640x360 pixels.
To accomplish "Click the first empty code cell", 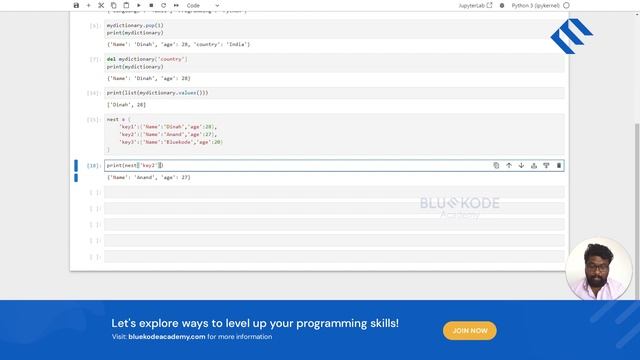I will pos(334,192).
